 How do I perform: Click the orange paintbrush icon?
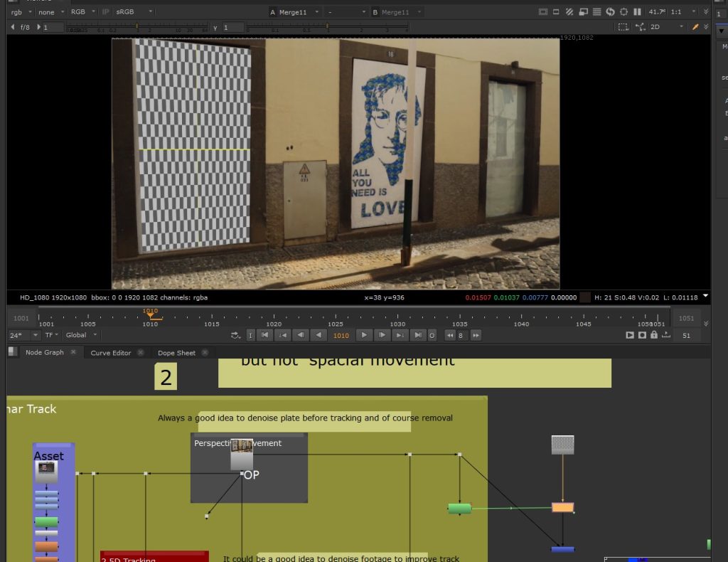pyautogui.click(x=695, y=27)
